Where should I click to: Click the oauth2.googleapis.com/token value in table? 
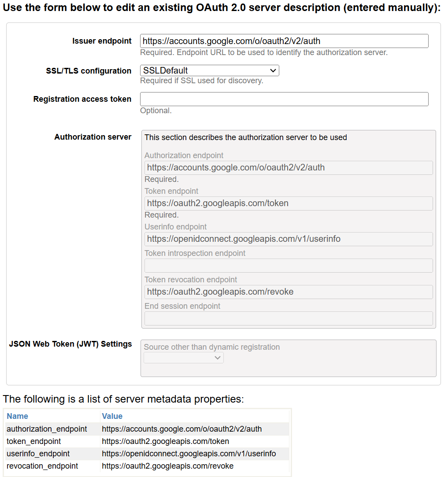click(166, 441)
